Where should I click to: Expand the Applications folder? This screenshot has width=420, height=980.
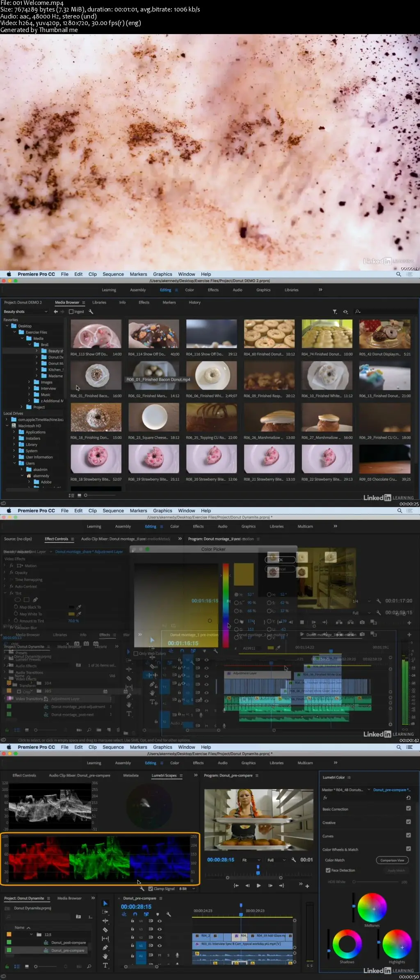tap(14, 432)
